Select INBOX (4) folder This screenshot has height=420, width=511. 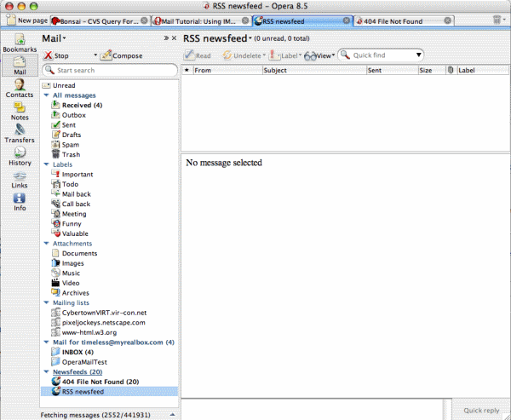[x=78, y=352]
